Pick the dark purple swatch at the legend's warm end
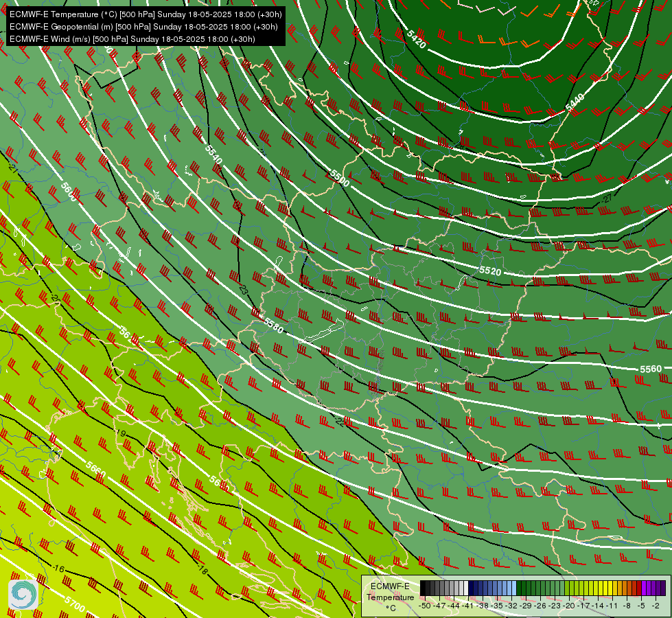 pos(663,588)
